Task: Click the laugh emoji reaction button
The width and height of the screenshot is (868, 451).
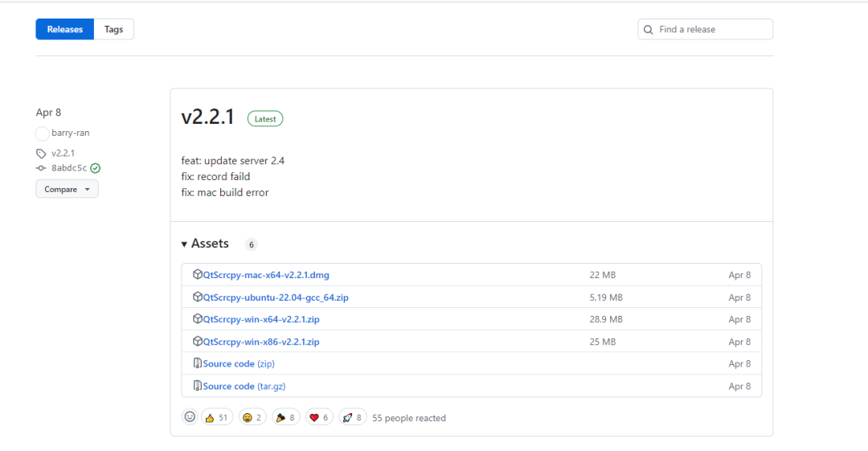Action: pos(252,417)
